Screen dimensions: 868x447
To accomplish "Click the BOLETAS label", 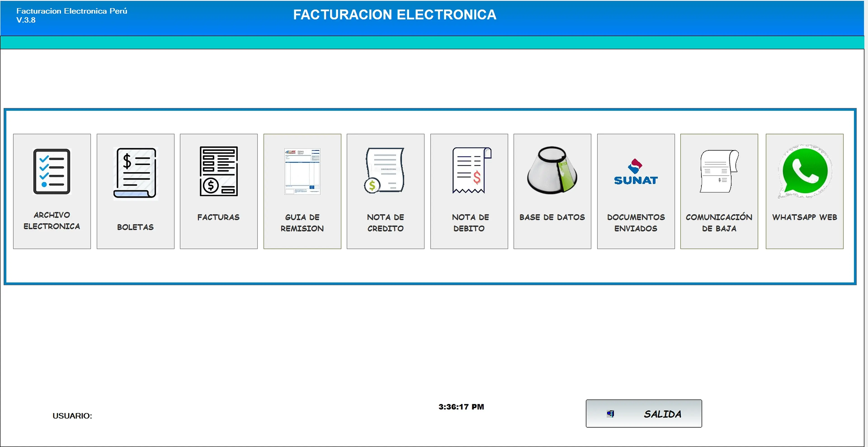I will click(x=135, y=227).
